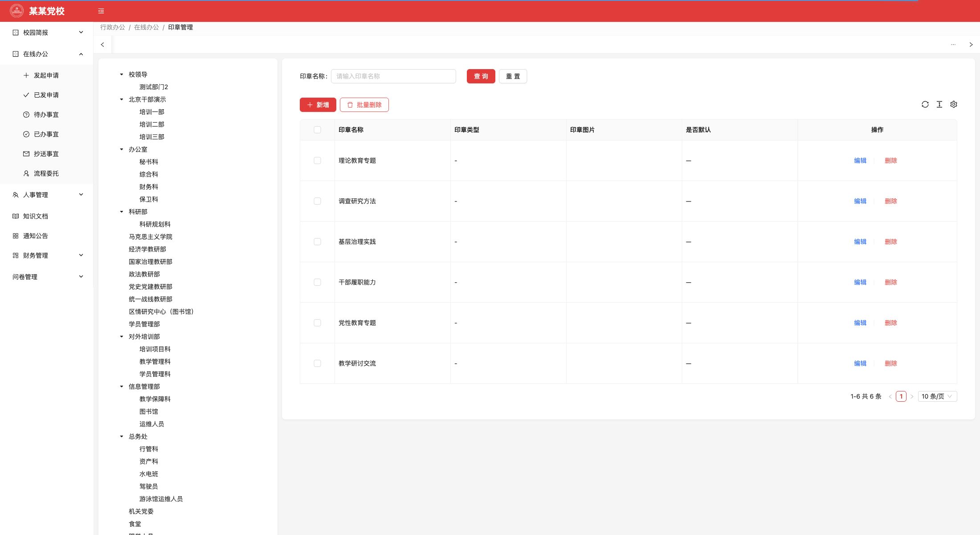Collapse the 办公室 tree node
This screenshot has height=535, width=980.
(121, 149)
